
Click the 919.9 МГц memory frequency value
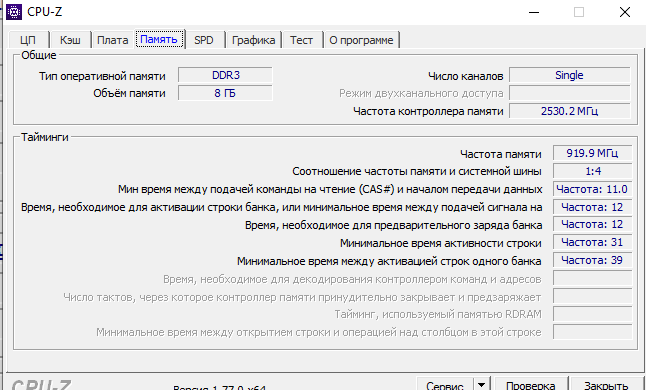[592, 153]
